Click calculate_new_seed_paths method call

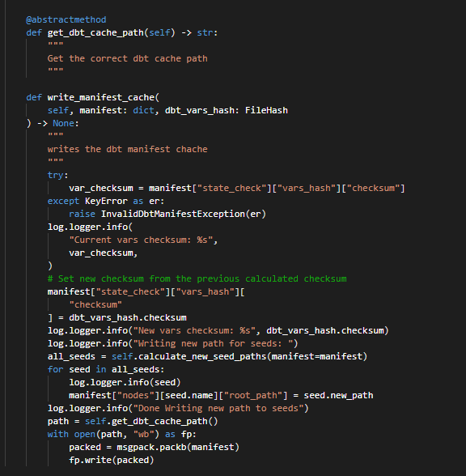pos(202,356)
